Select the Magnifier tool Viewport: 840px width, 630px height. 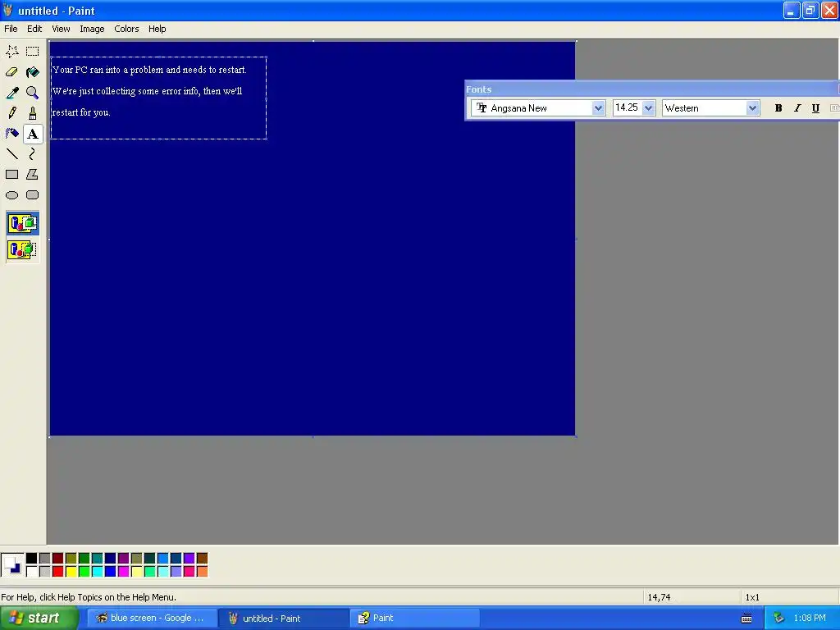click(x=33, y=93)
